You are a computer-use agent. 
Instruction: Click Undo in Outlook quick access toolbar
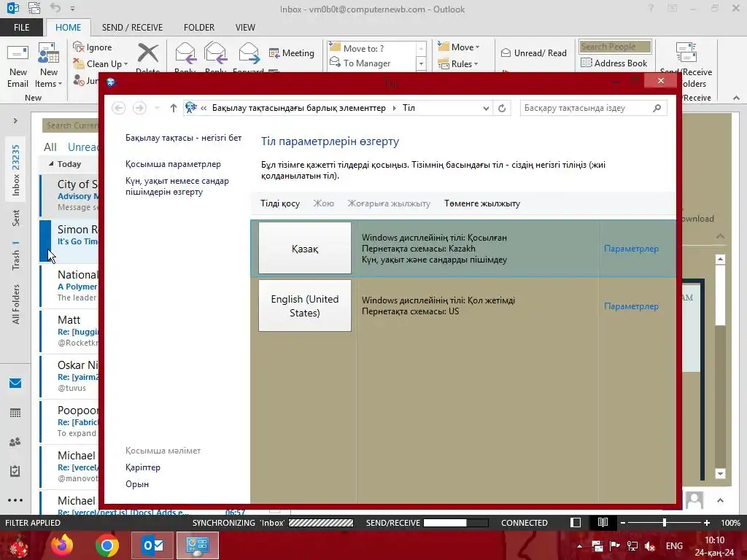tap(55, 8)
